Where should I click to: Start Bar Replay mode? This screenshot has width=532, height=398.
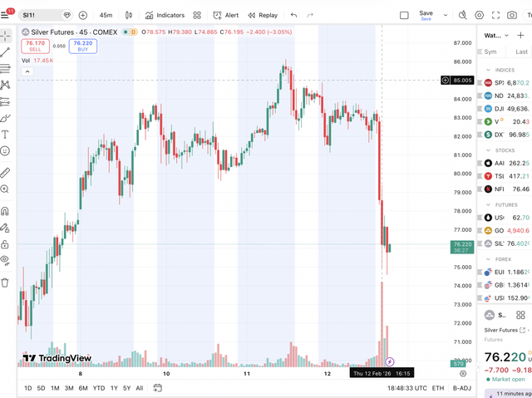[263, 15]
